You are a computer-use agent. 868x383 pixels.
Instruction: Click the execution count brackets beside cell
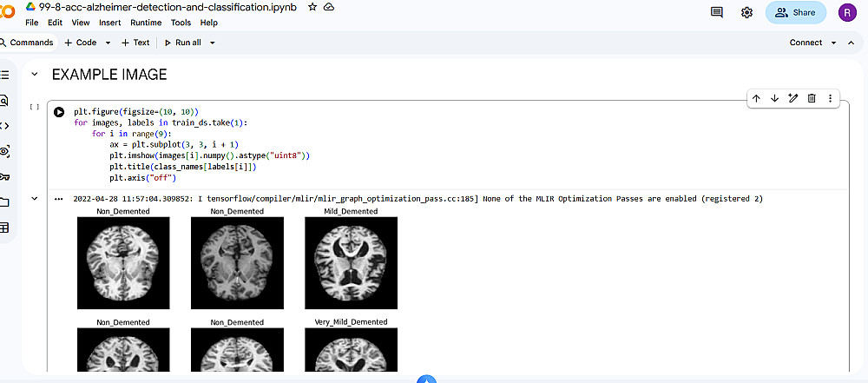coord(35,107)
